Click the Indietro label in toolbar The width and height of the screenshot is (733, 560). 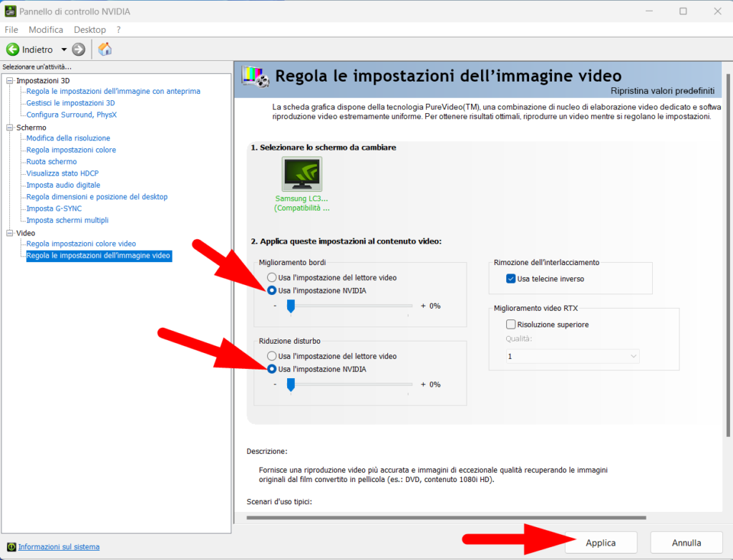point(37,49)
